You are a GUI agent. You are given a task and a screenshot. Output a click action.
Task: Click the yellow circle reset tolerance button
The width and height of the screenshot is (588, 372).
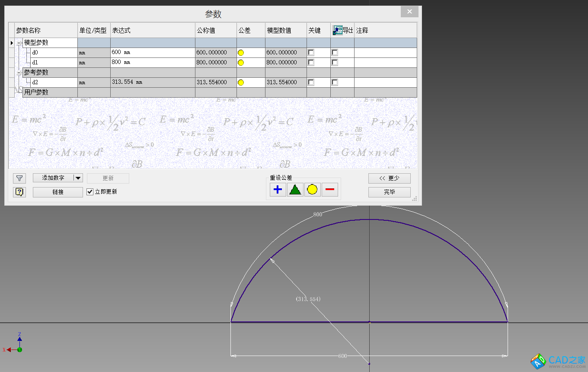312,189
